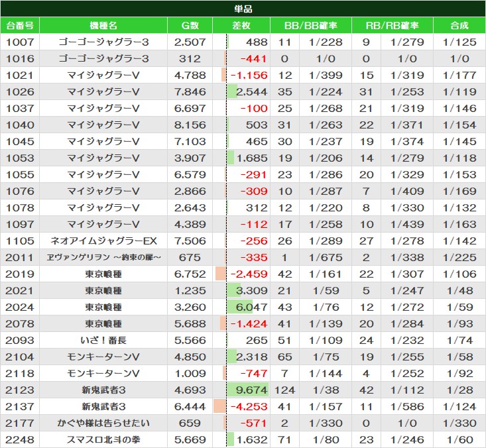Click 差枚 value 503 in row 1040
The height and width of the screenshot is (448, 486).
pos(257,125)
